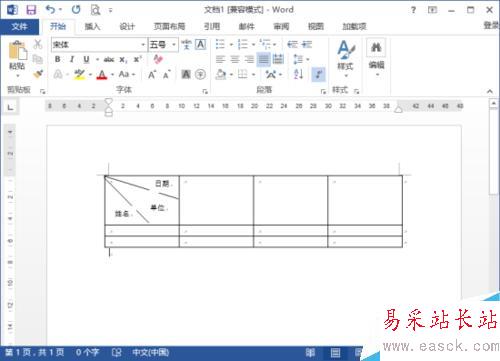
Task: Toggle Italic formatting
Action: (72, 59)
